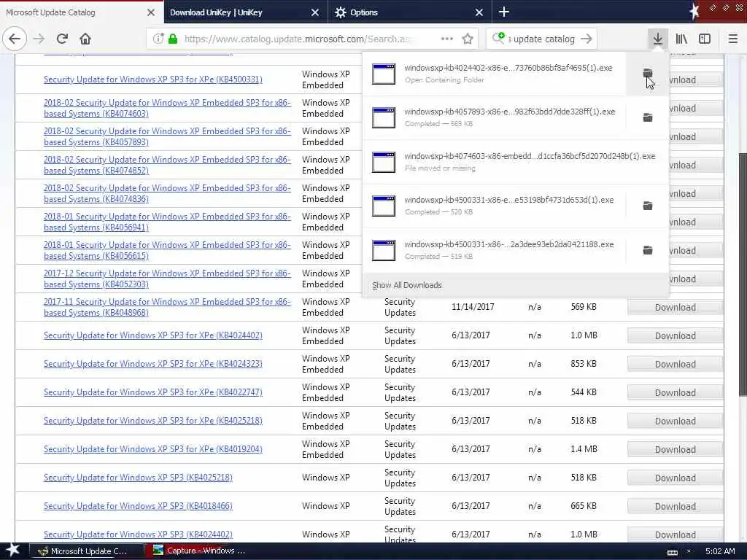747x560 pixels.
Task: Open 2018-01 update KB4056941 link
Action: tap(167, 222)
